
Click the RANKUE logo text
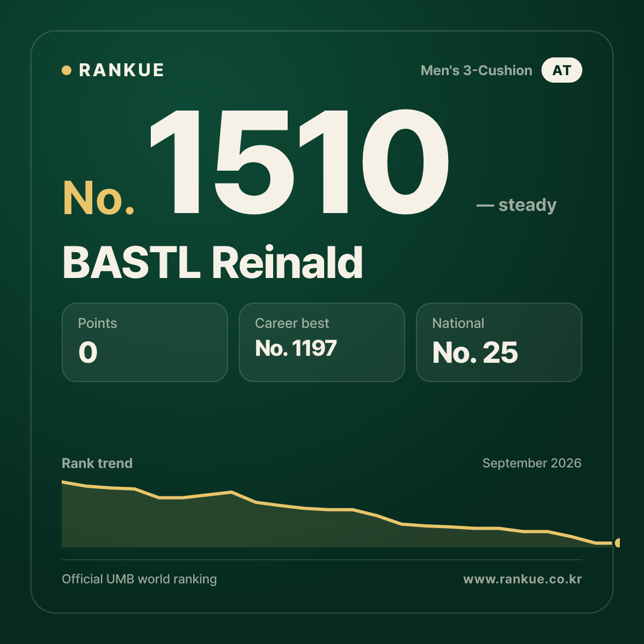coord(121,70)
